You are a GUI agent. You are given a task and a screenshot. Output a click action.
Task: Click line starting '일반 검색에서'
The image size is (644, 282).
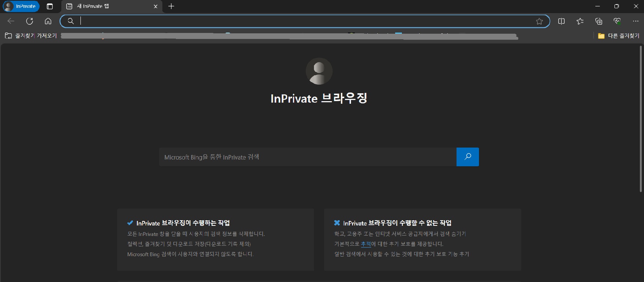(x=402, y=254)
